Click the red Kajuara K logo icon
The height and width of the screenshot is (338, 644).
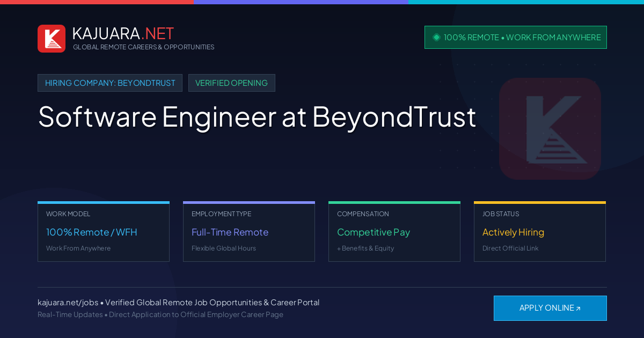point(52,39)
